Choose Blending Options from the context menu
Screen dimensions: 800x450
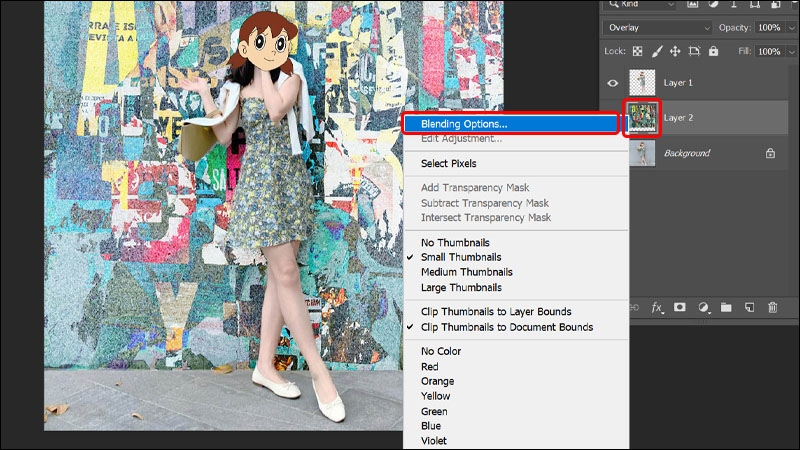pyautogui.click(x=511, y=124)
